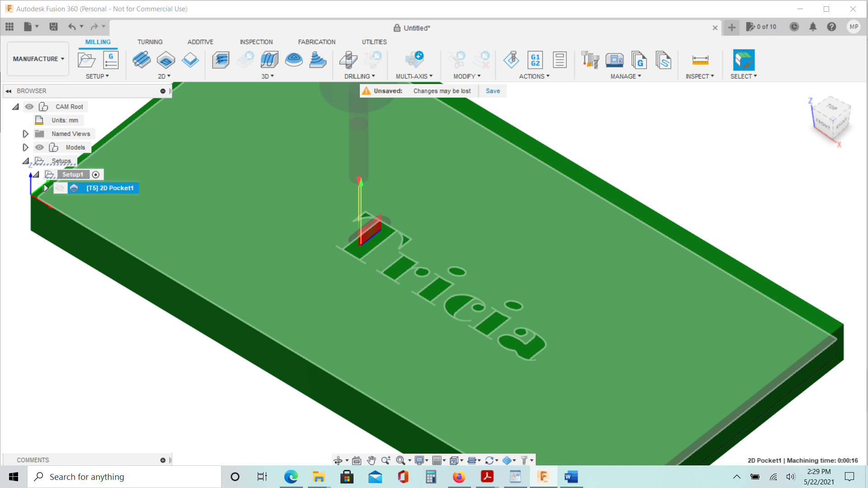The image size is (868, 488).
Task: Collapse the BROWSER panel arrows
Action: [9, 91]
